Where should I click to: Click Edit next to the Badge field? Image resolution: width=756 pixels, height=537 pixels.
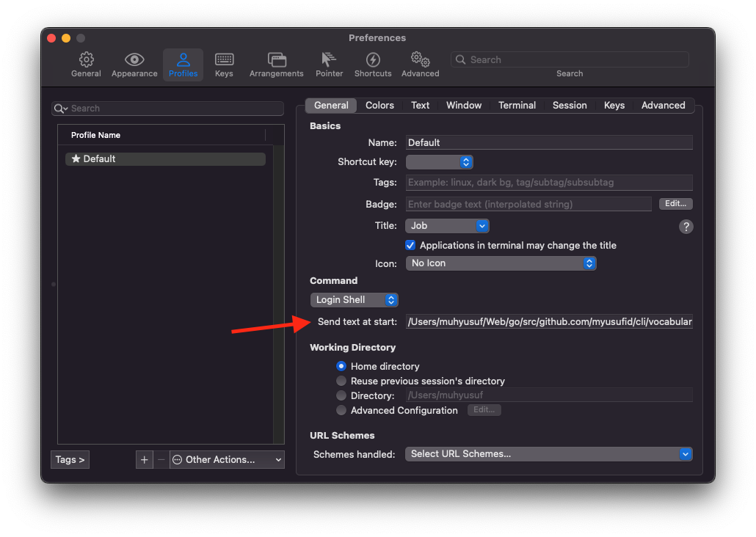tap(675, 203)
